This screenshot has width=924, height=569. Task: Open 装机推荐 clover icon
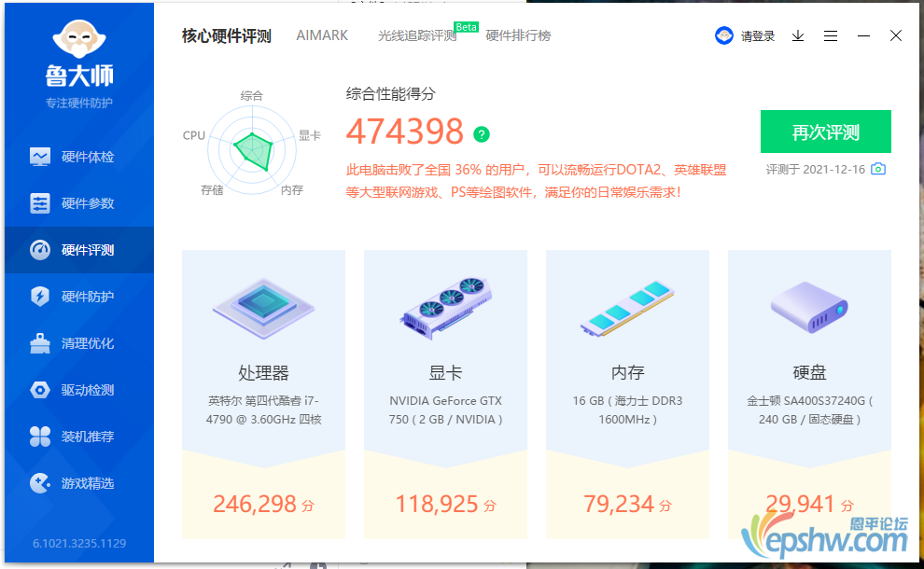tap(40, 437)
